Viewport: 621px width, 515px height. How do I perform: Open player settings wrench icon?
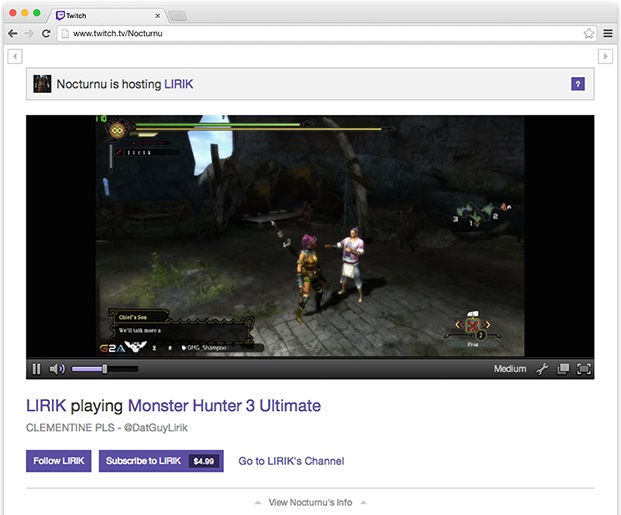pyautogui.click(x=542, y=369)
